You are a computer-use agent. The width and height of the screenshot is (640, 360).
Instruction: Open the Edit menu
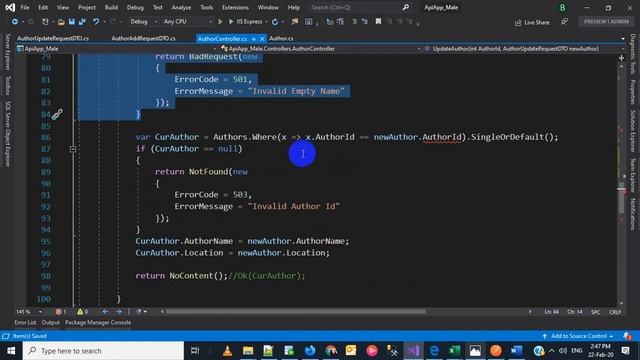click(x=43, y=7)
